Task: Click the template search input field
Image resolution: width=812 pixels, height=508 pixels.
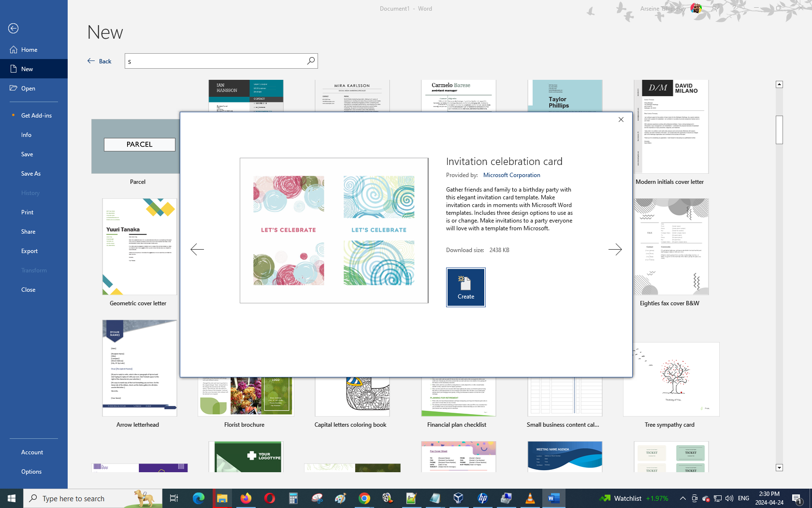Action: click(215, 61)
